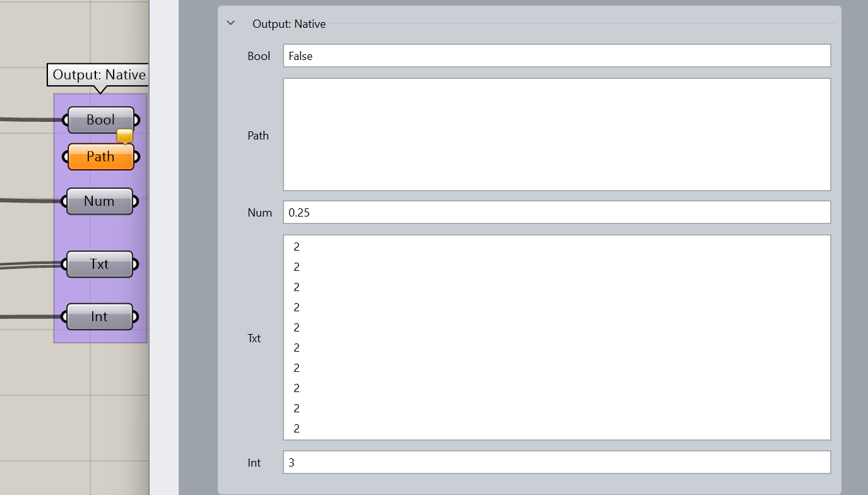
Task: Click the Int label in the panel
Action: click(254, 463)
